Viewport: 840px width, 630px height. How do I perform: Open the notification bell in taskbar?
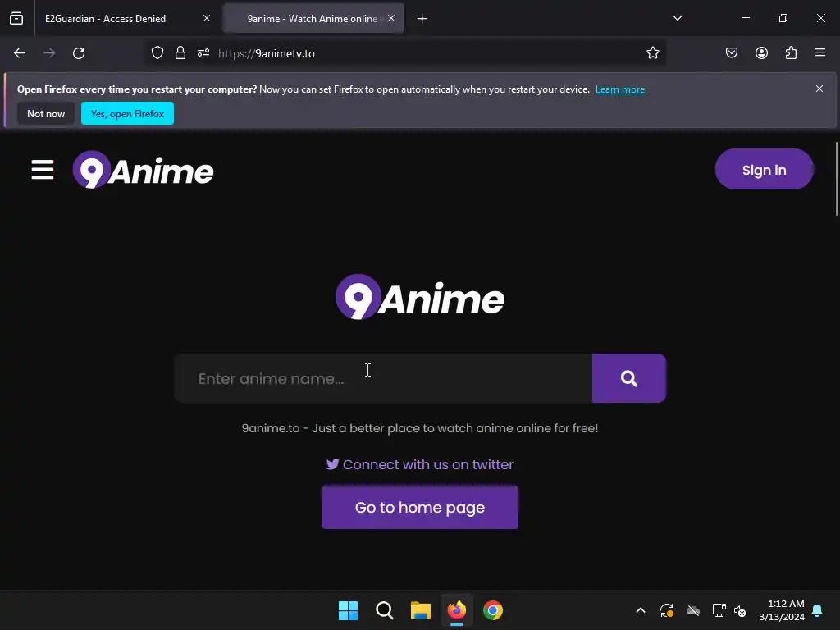[818, 610]
